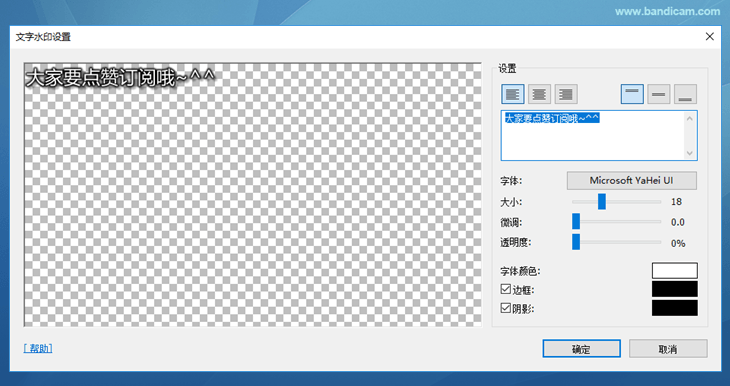The width and height of the screenshot is (730, 386).
Task: Select middle vertical alignment icon
Action: click(x=659, y=94)
